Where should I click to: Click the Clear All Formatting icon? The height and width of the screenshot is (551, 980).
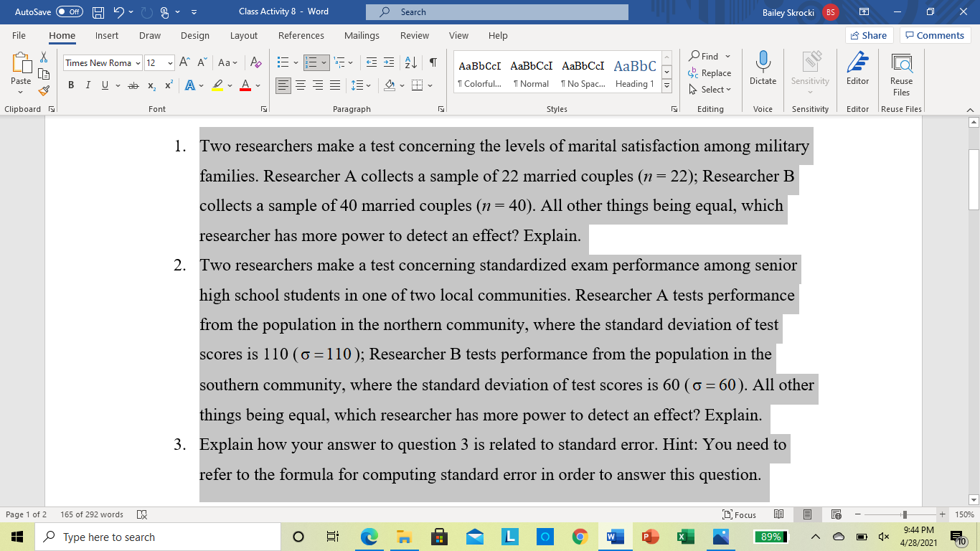click(x=255, y=63)
